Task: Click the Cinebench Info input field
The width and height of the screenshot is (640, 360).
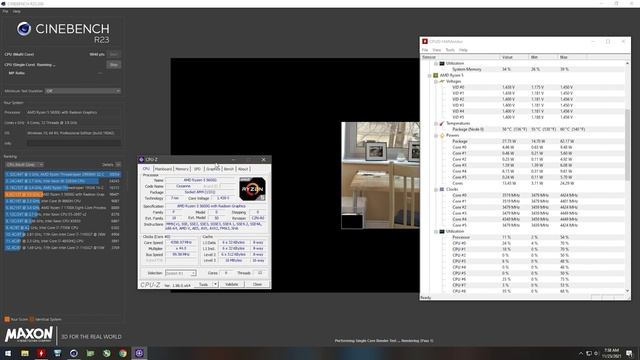Action: (x=74, y=143)
